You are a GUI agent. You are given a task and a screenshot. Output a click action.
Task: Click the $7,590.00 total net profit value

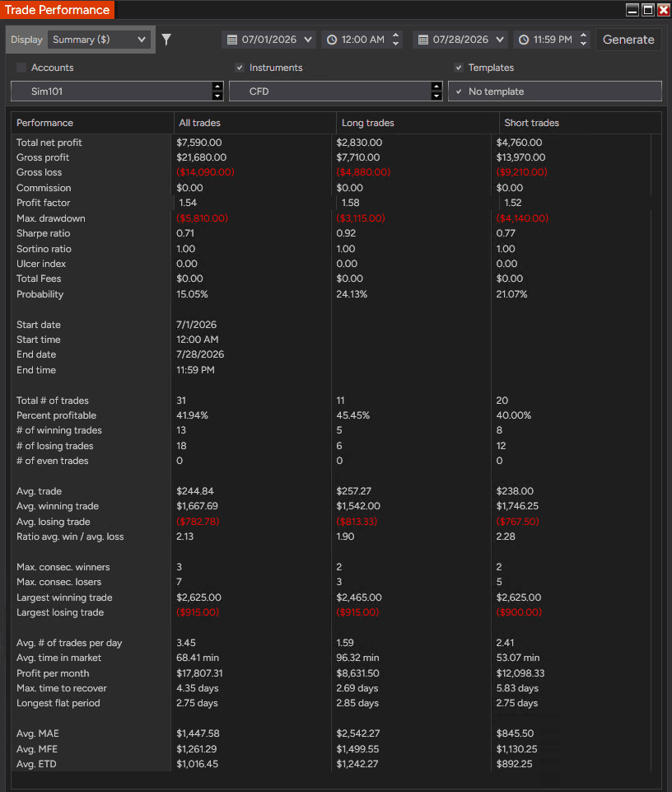[x=199, y=143]
